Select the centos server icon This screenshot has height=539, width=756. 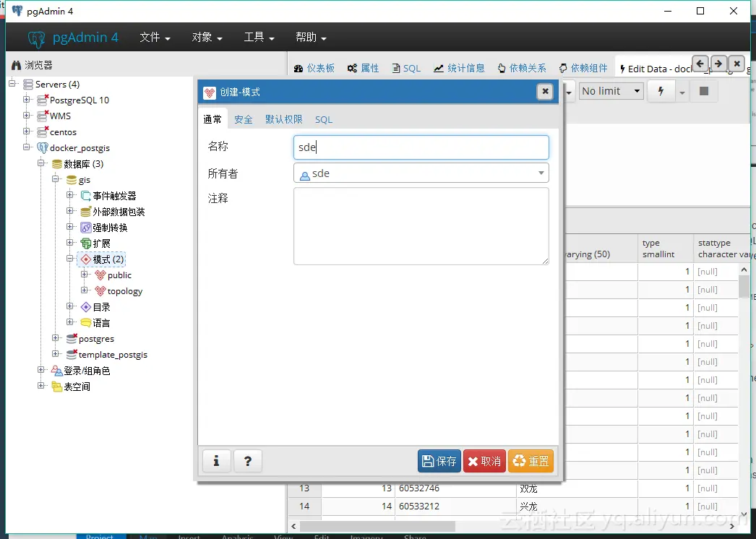(43, 131)
